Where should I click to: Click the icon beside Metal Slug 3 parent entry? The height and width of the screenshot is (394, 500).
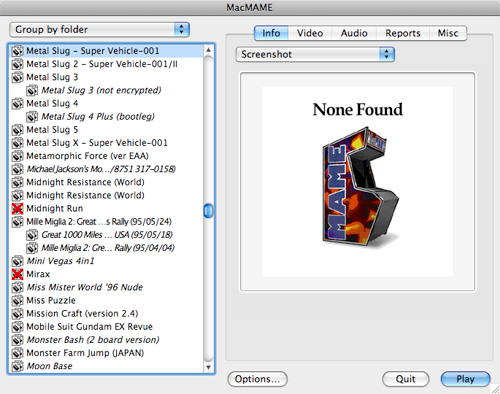(17, 77)
